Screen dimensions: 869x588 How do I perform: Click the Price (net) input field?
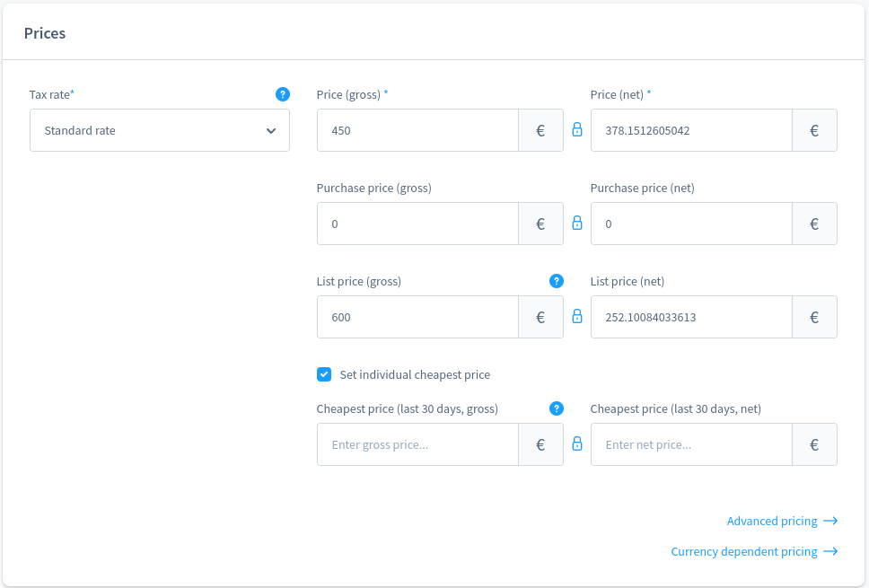[691, 130]
